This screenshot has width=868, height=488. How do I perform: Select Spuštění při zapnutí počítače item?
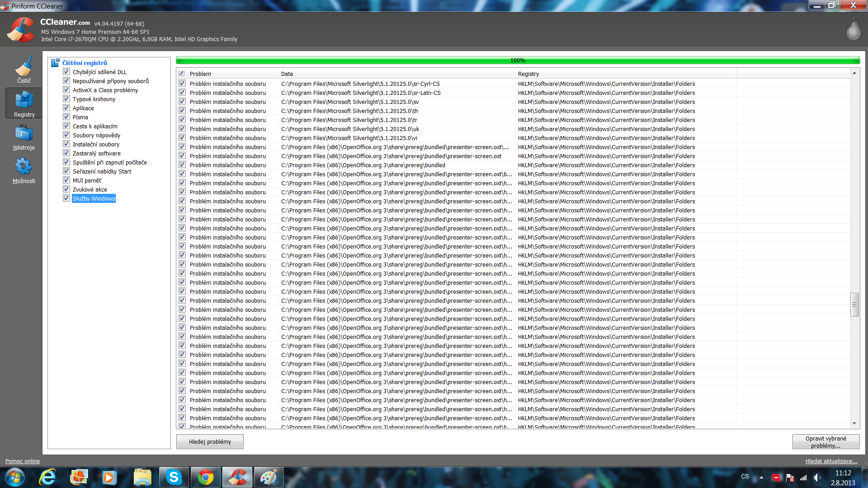pos(110,162)
